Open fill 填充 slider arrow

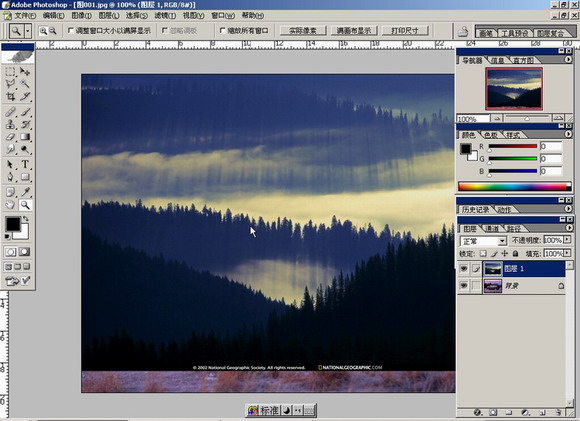point(567,253)
